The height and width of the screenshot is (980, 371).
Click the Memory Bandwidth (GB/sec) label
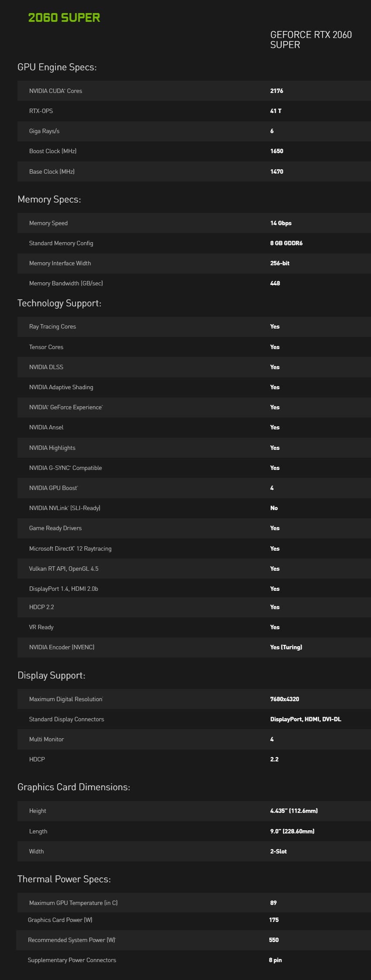click(x=66, y=283)
